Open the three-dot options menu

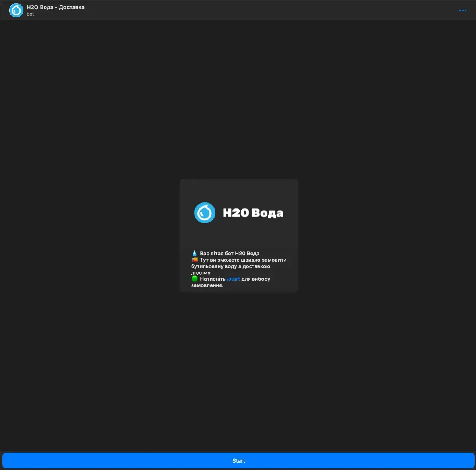tap(463, 10)
